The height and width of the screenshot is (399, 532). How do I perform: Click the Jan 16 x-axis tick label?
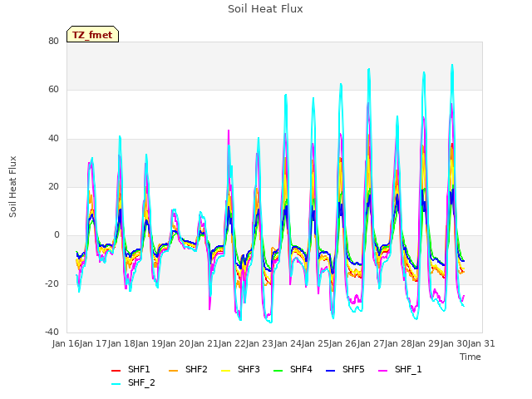[x=66, y=343]
